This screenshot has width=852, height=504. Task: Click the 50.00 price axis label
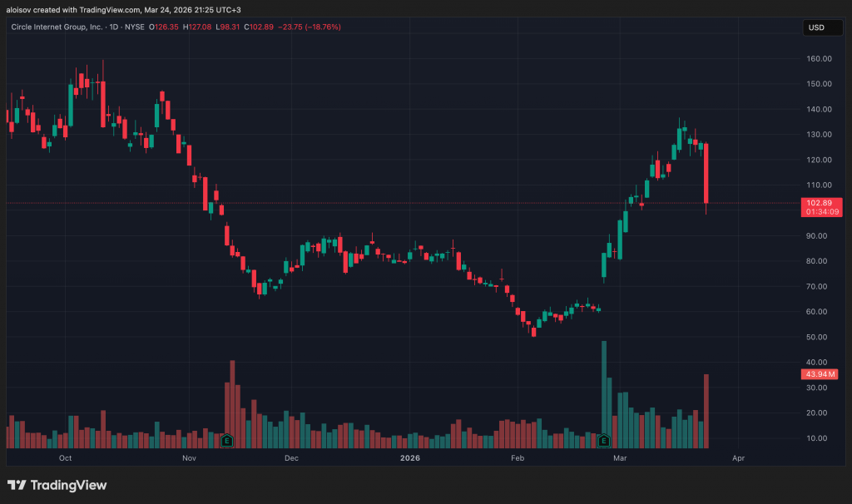[x=819, y=337]
